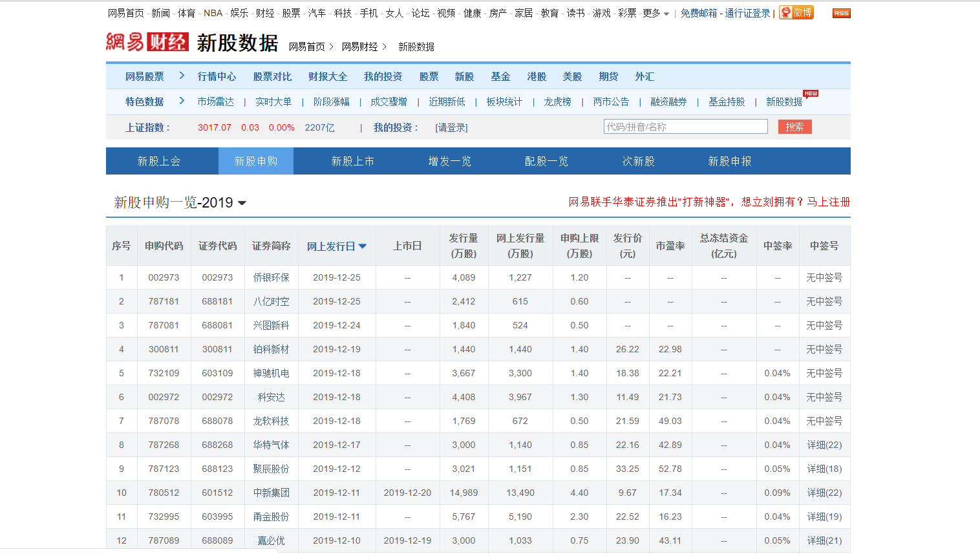Click the 龙虎榜 link
This screenshot has width=980, height=554.
557,101
